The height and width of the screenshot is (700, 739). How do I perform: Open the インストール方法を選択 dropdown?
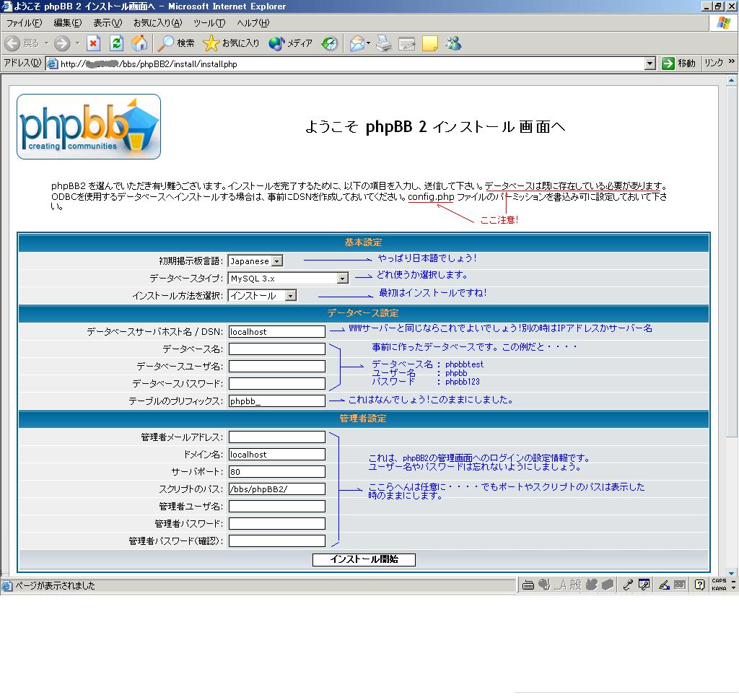pos(262,296)
